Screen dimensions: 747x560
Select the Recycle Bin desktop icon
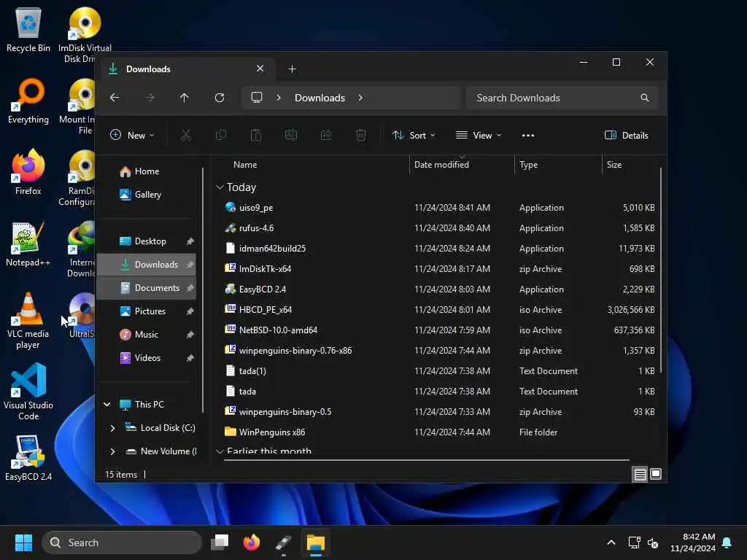click(x=28, y=30)
